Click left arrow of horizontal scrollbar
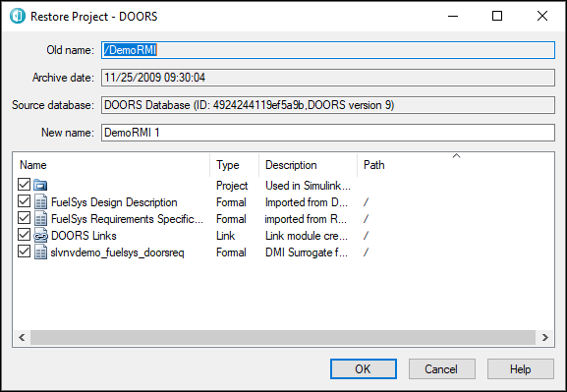 (x=22, y=337)
